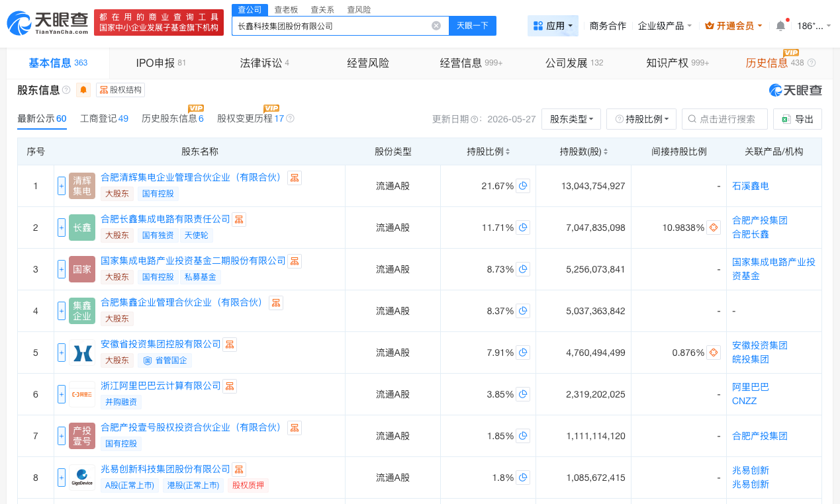
Task: Select the 查风险 search mode
Action: (x=359, y=9)
